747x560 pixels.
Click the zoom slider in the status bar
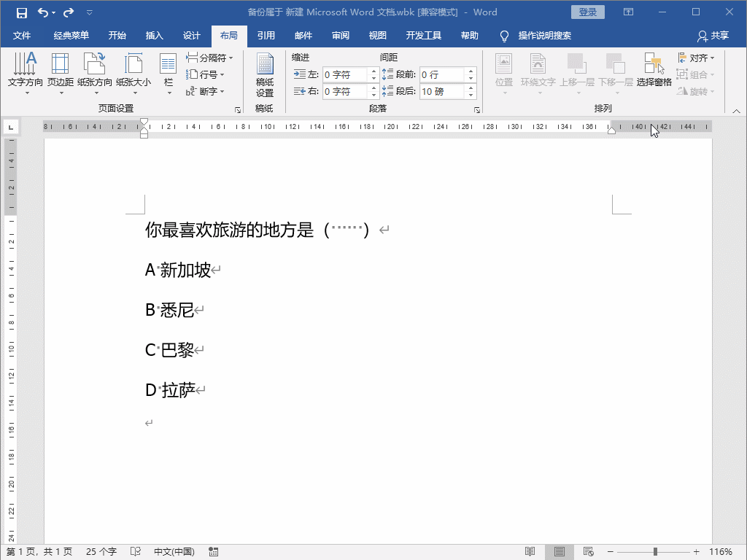(655, 552)
